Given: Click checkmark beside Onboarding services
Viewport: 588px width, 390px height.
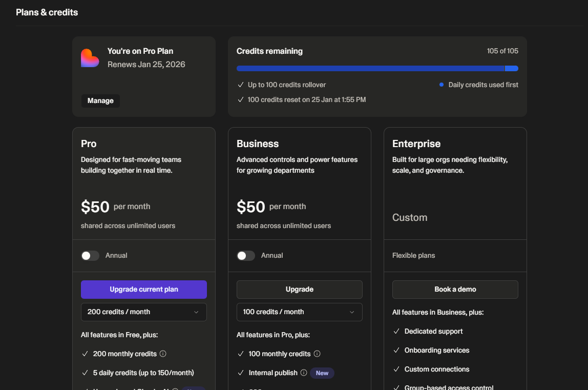Looking at the screenshot, I should tap(396, 350).
